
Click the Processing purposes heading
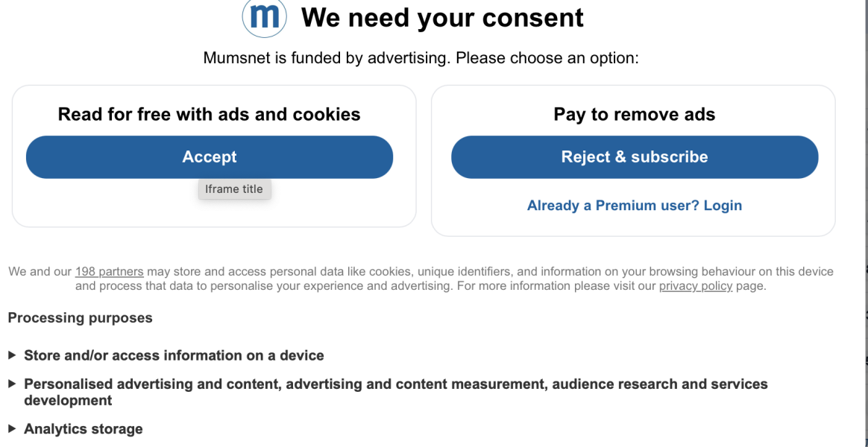tap(80, 317)
